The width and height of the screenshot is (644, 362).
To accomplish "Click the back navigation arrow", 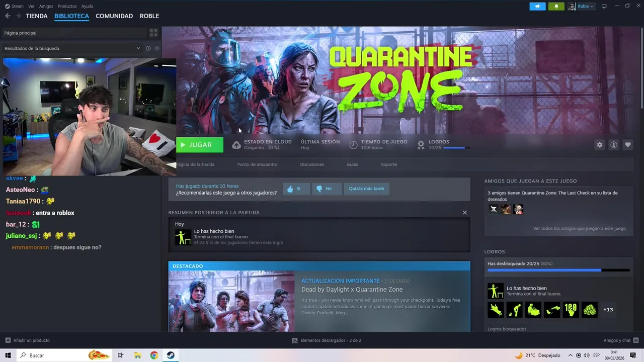I will [8, 16].
